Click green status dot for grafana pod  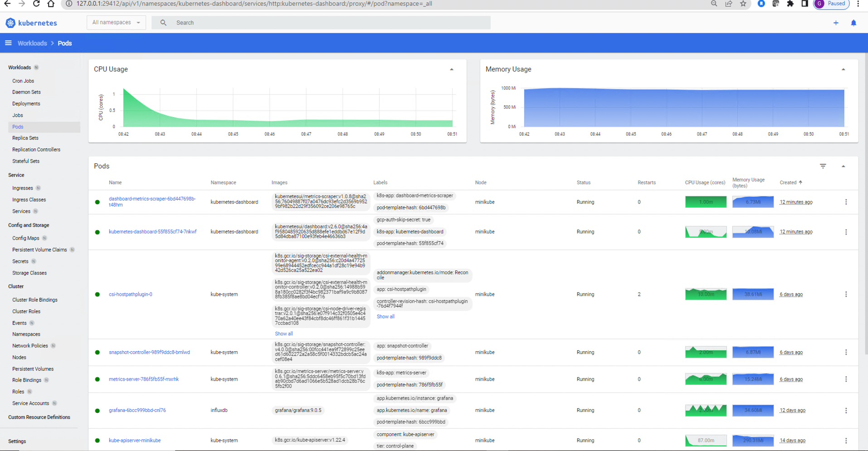pos(97,411)
